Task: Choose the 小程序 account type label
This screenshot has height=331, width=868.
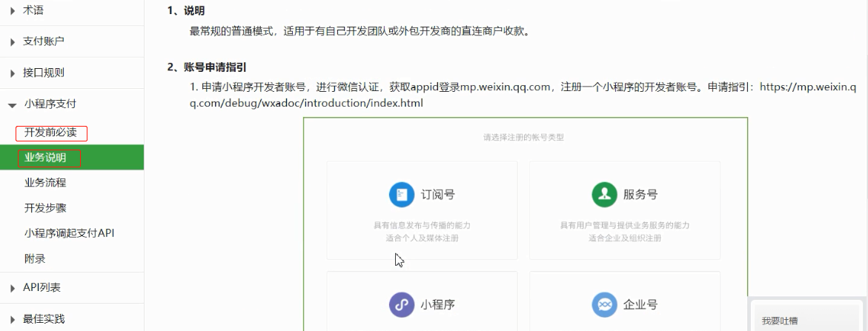Action: 438,304
